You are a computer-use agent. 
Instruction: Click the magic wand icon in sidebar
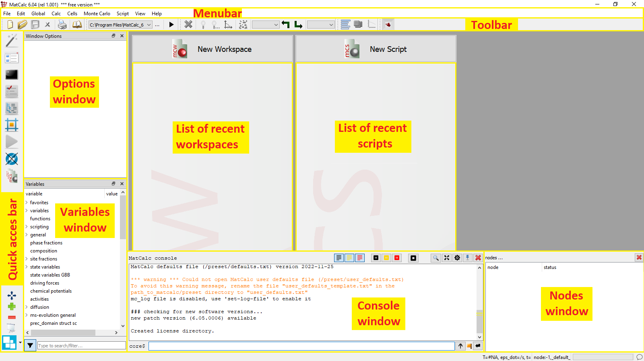pyautogui.click(x=11, y=41)
